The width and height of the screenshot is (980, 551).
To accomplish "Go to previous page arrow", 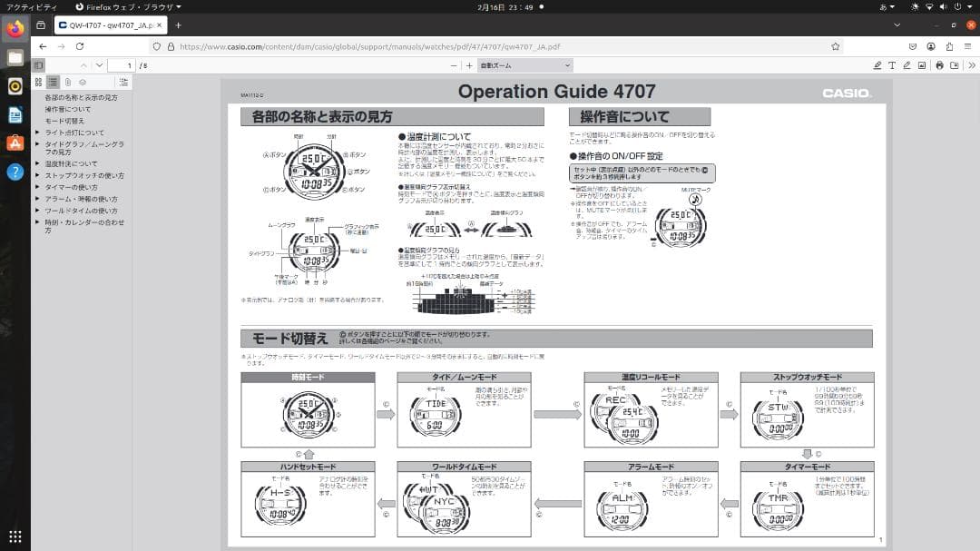I will 83,65.
